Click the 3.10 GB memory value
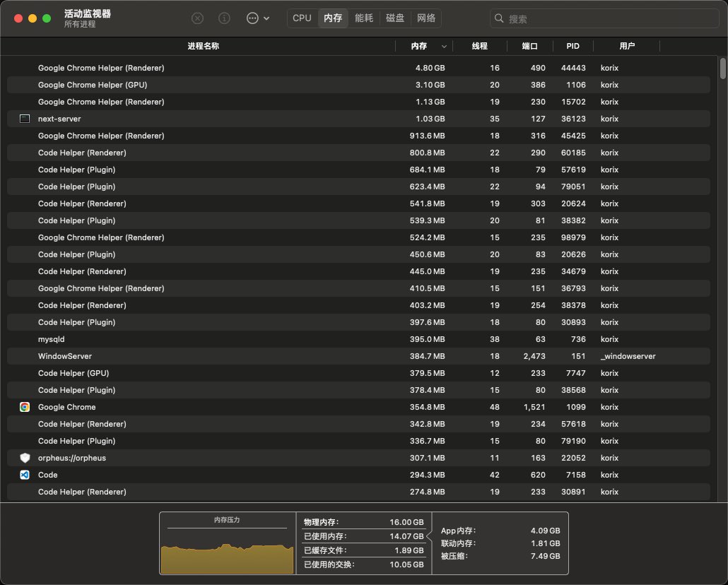 click(x=430, y=85)
